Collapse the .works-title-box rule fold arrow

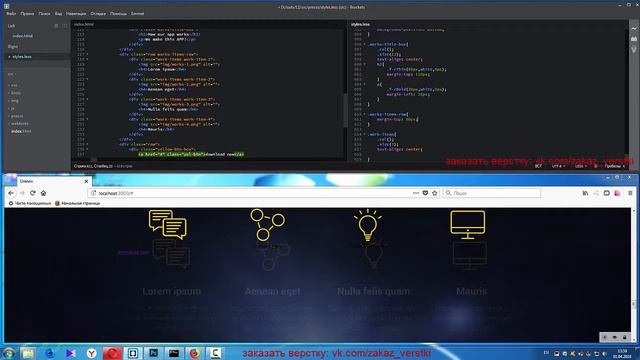(364, 44)
